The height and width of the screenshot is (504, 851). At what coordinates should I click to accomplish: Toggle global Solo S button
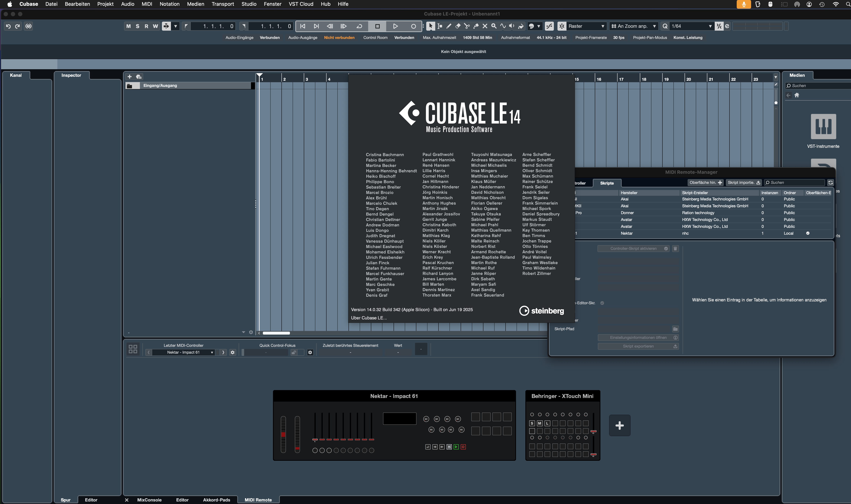[x=138, y=26]
